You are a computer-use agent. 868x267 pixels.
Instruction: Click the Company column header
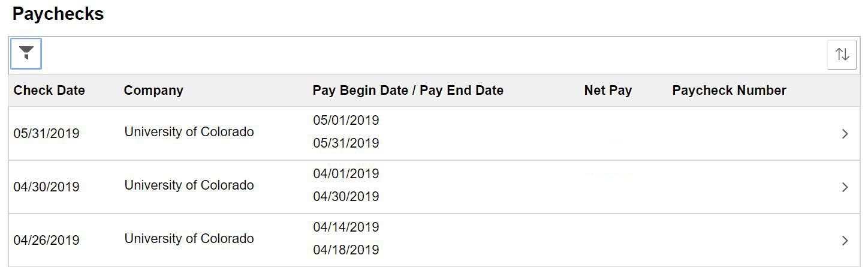click(153, 91)
